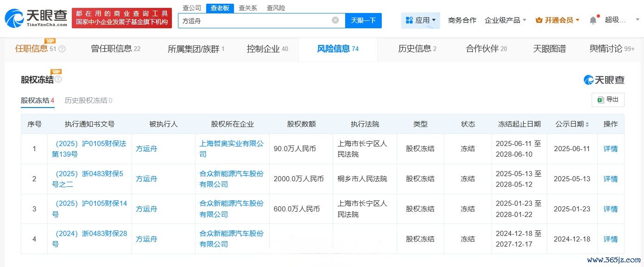Open the 天眼图谱 tab
This screenshot has height=267, width=644.
(549, 49)
